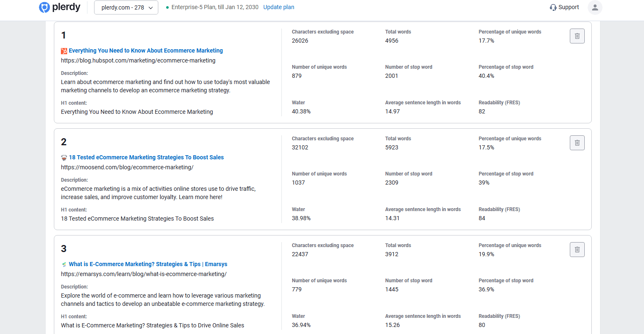Image resolution: width=644 pixels, height=334 pixels.
Task: Click the blog.hubspot.com URL text
Action: pyautogui.click(x=138, y=60)
